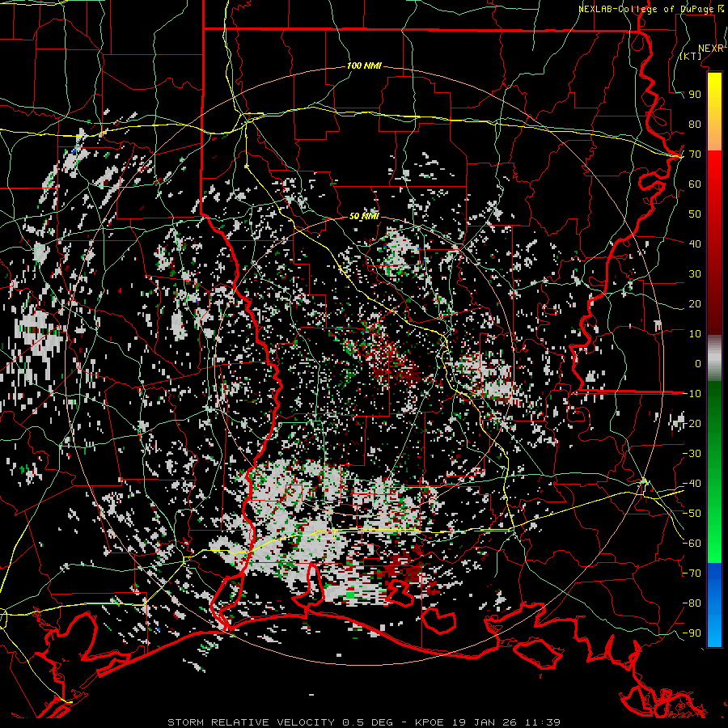Click the -60 value on the velocity scale

(x=692, y=544)
